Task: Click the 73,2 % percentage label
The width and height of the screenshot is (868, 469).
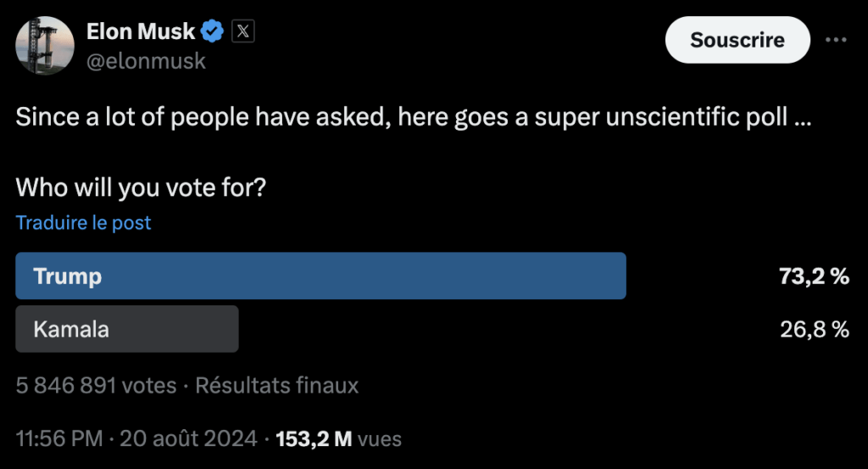Action: tap(814, 276)
